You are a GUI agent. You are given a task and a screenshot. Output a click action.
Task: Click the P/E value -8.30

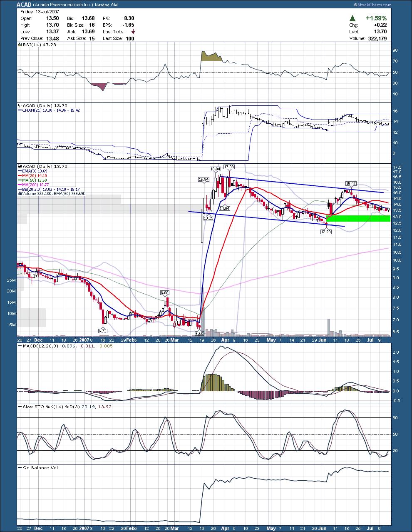pos(128,18)
